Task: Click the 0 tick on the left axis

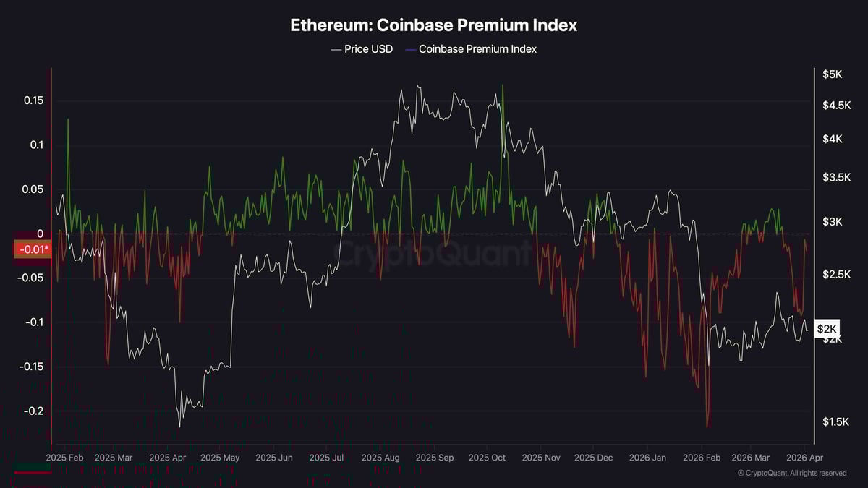Action: [41, 234]
